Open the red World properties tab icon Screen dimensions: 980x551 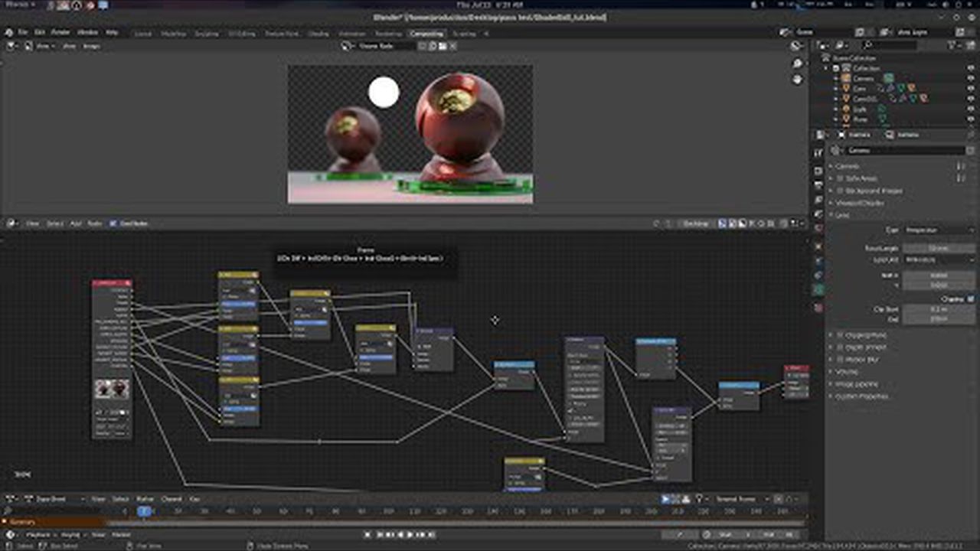coord(818,227)
